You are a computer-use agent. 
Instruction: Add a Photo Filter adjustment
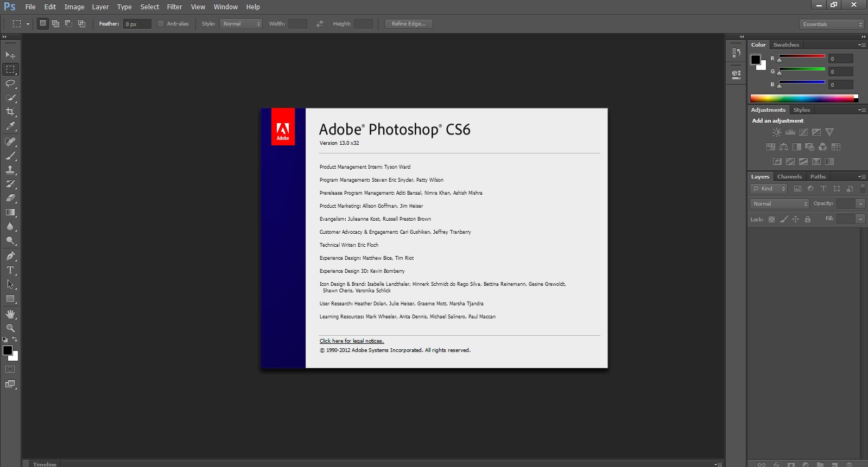point(810,147)
